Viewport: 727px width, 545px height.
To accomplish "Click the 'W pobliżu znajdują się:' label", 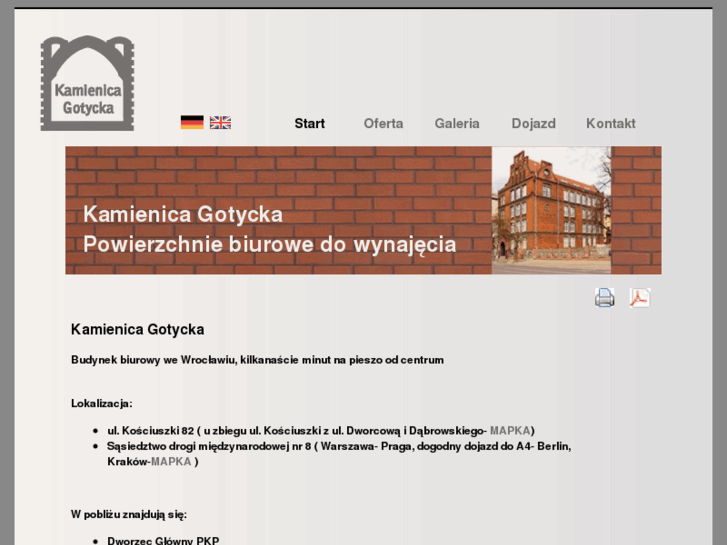I will click(x=128, y=514).
